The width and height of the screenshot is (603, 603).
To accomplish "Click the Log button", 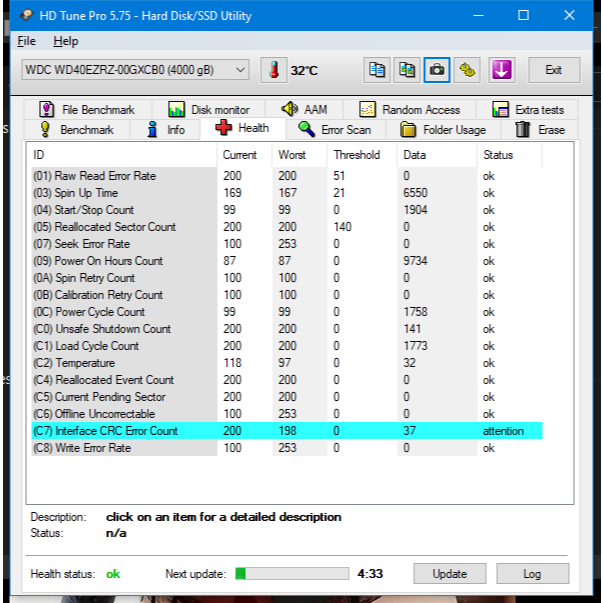I will 532,574.
